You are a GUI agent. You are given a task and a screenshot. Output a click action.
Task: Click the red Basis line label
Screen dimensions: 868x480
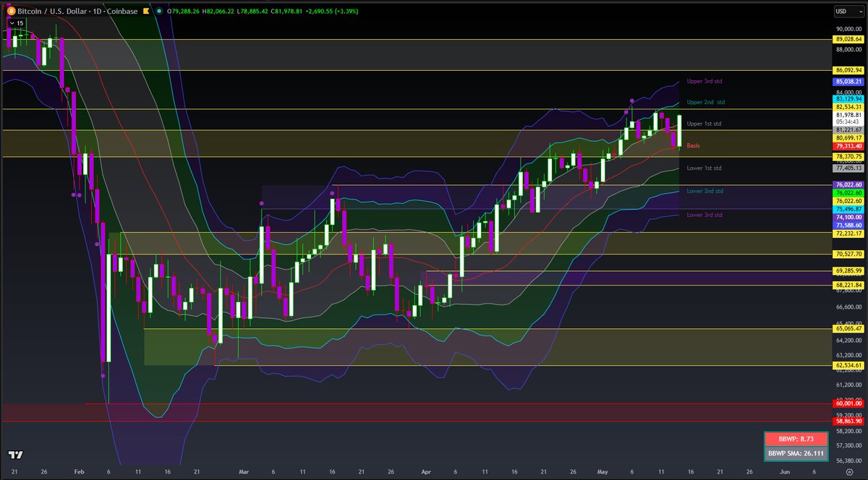click(693, 145)
